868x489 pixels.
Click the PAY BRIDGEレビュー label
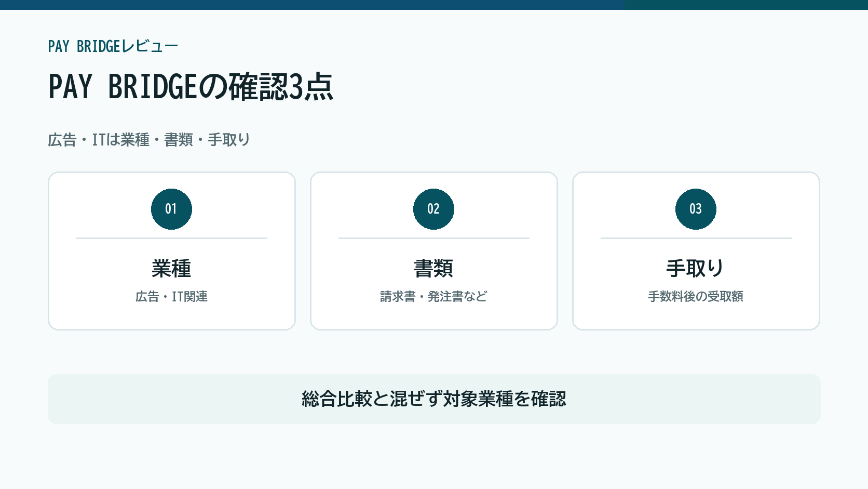tap(113, 46)
